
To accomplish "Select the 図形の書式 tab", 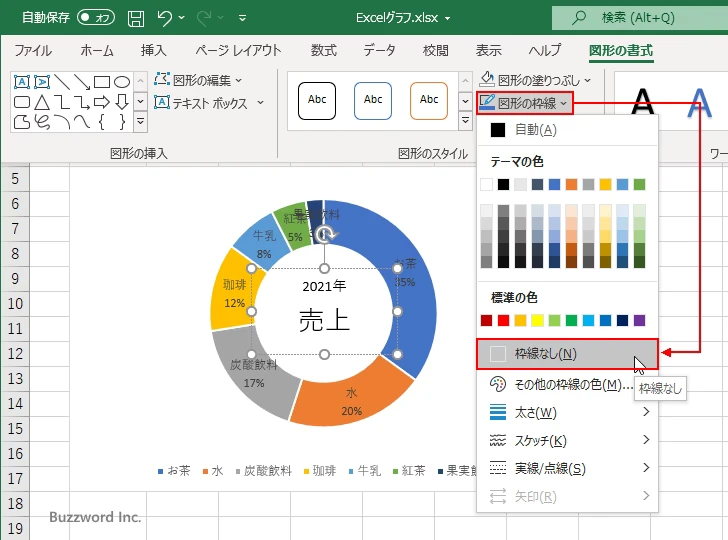I will point(621,50).
